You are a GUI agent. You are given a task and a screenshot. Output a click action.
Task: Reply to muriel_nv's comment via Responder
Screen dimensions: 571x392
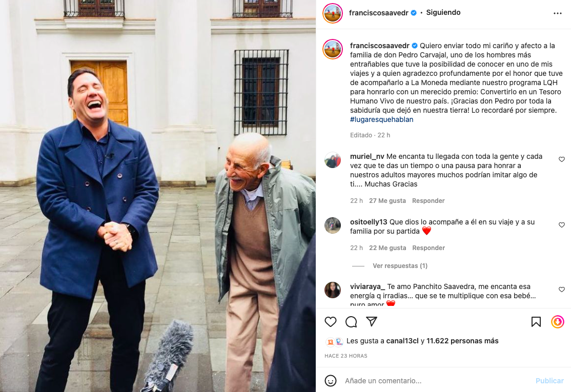(x=429, y=200)
